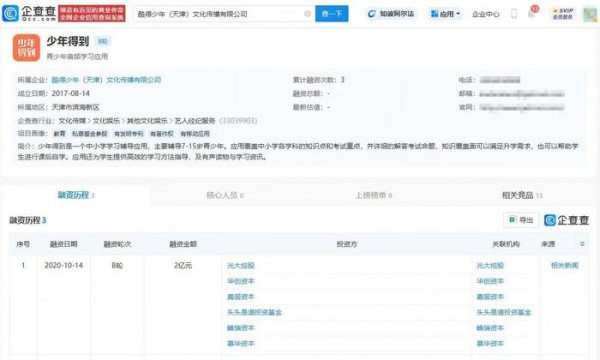Image resolution: width=600 pixels, height=360 pixels.
Task: Select the 有著作权 project tag
Action: point(161,134)
